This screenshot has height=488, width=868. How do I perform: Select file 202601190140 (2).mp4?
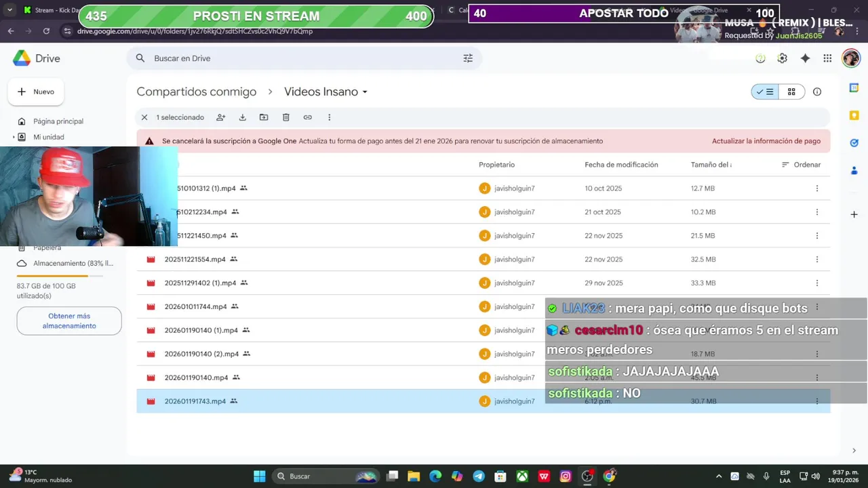point(201,354)
